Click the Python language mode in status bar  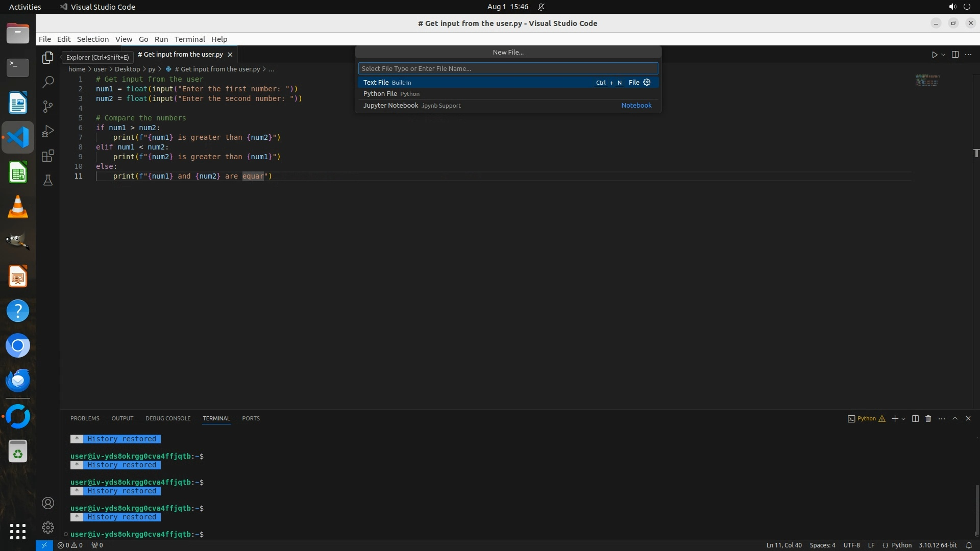click(x=901, y=545)
